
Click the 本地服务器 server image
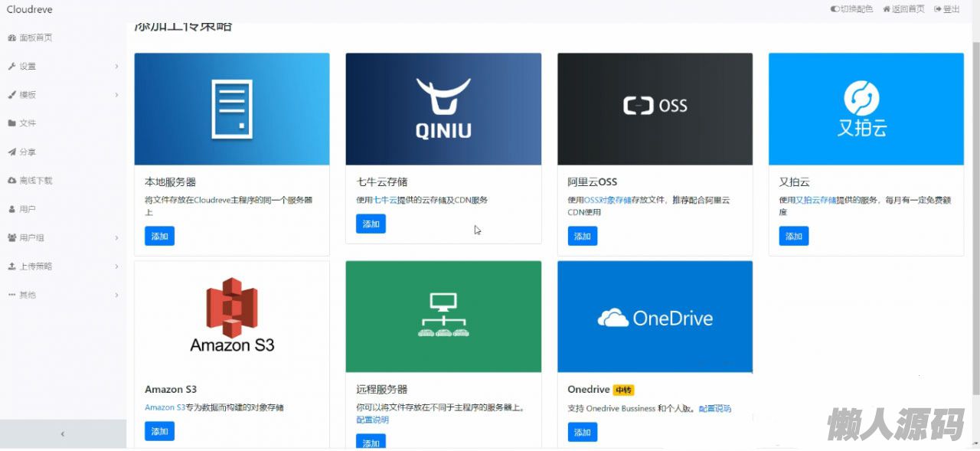(x=232, y=109)
